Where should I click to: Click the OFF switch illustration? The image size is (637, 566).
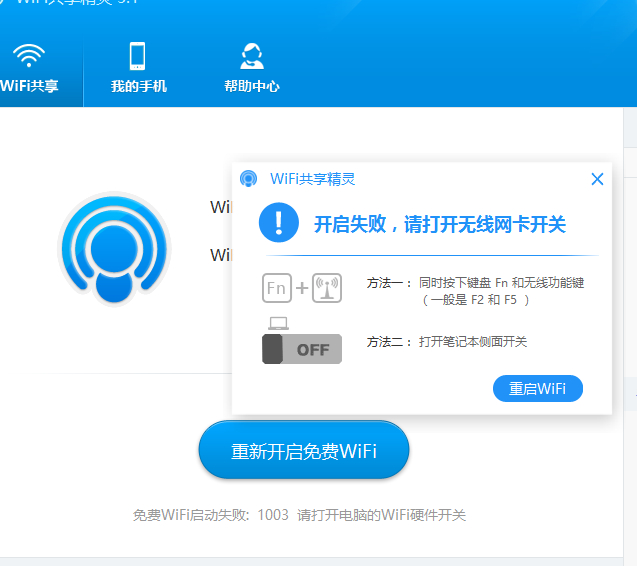(302, 349)
